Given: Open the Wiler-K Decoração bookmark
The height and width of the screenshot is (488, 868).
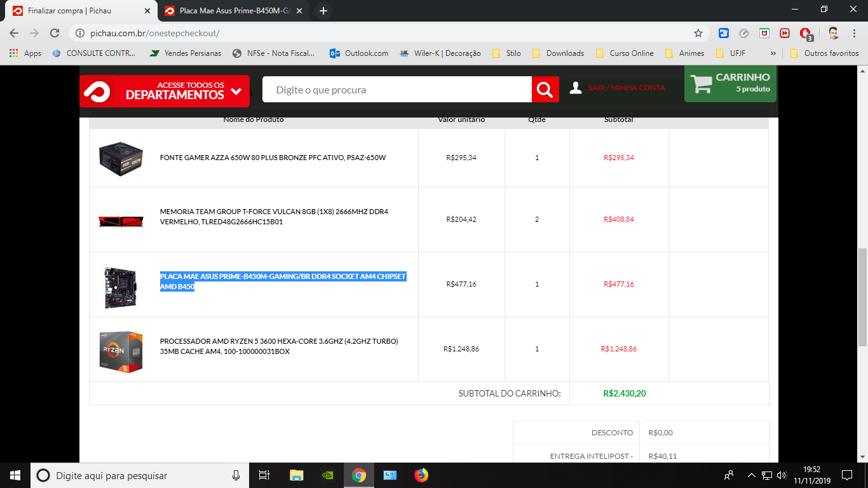Looking at the screenshot, I should pos(440,53).
